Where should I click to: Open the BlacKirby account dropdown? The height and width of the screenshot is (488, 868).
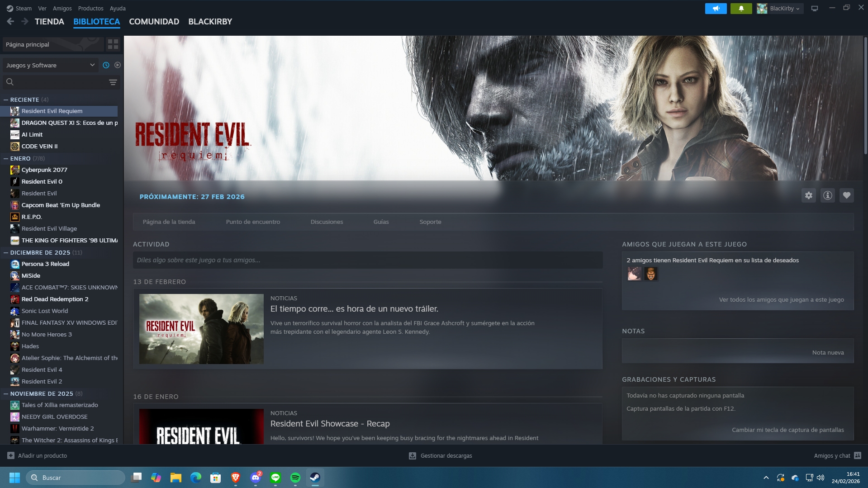pyautogui.click(x=780, y=9)
